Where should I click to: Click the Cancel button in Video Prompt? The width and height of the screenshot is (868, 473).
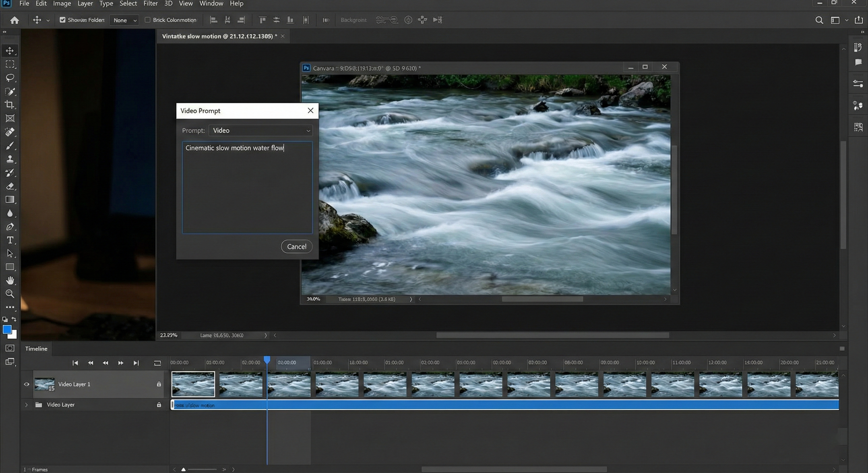pyautogui.click(x=297, y=246)
